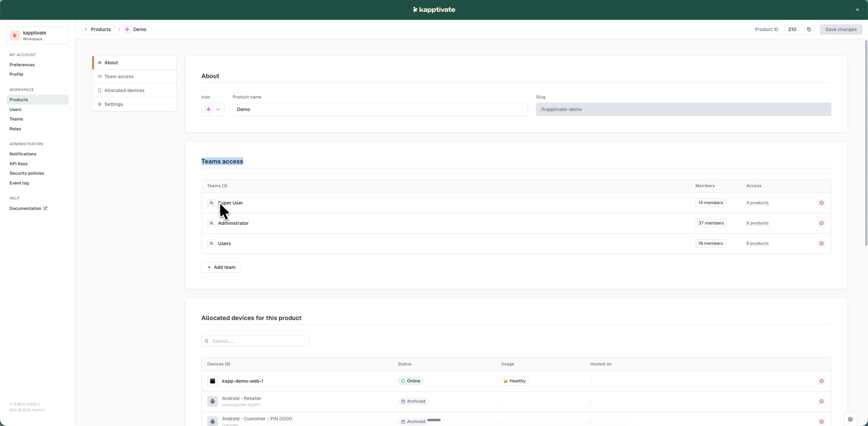Open Users in sidebar
The width and height of the screenshot is (868, 426).
click(x=16, y=110)
